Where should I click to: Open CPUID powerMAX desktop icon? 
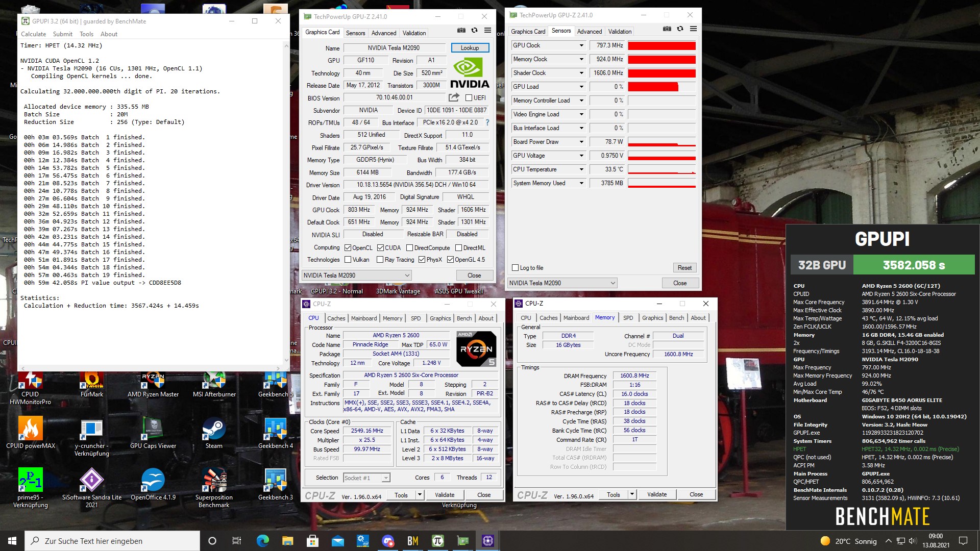(31, 433)
